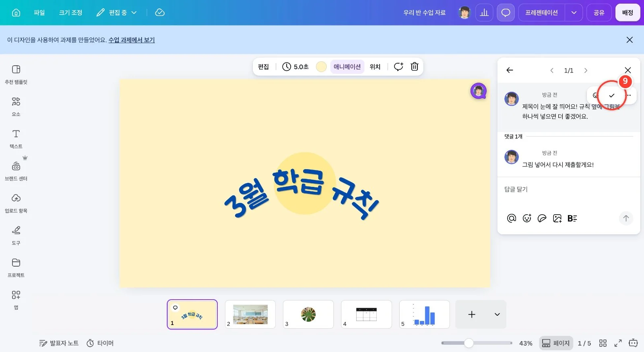Open the 파일 menu
This screenshot has height=352, width=644.
click(39, 12)
